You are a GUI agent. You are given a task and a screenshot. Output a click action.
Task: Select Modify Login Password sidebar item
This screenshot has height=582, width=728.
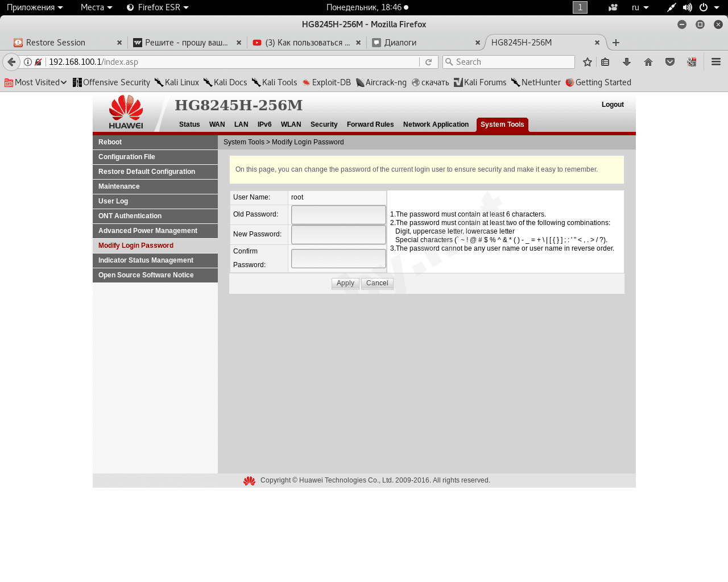tap(155, 246)
